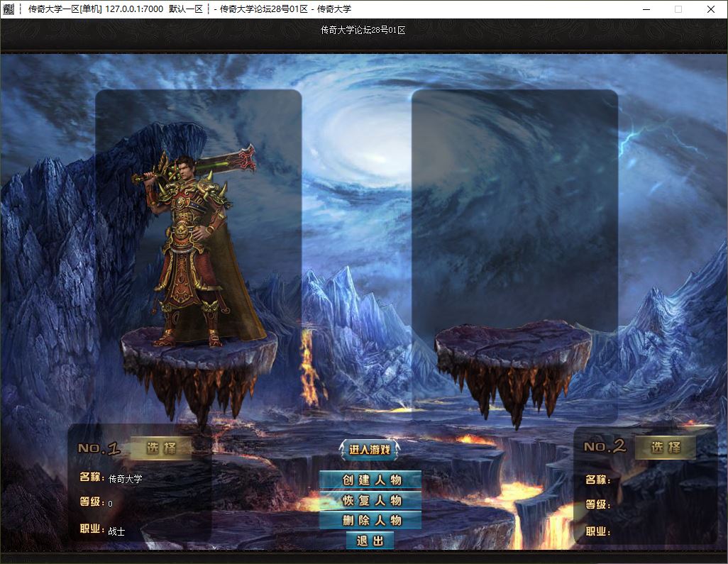Click the empty 职业 field of slot two
The width and height of the screenshot is (728, 564).
point(659,531)
